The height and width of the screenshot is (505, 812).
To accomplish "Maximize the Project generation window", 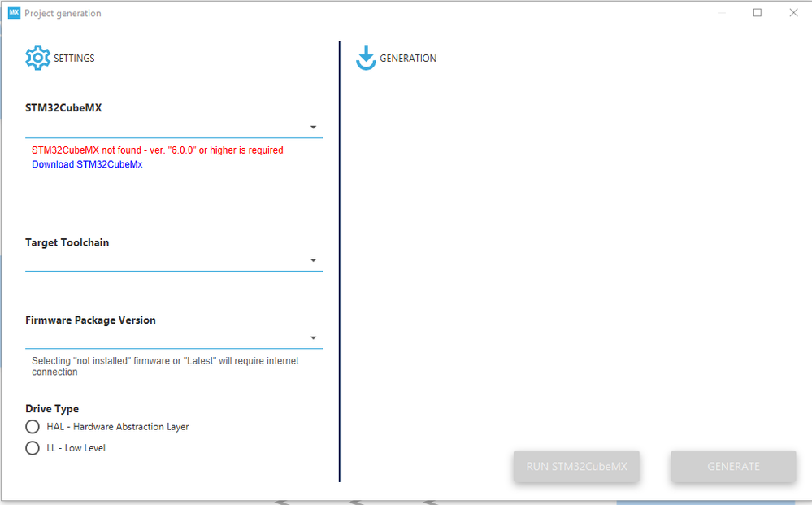I will coord(757,12).
